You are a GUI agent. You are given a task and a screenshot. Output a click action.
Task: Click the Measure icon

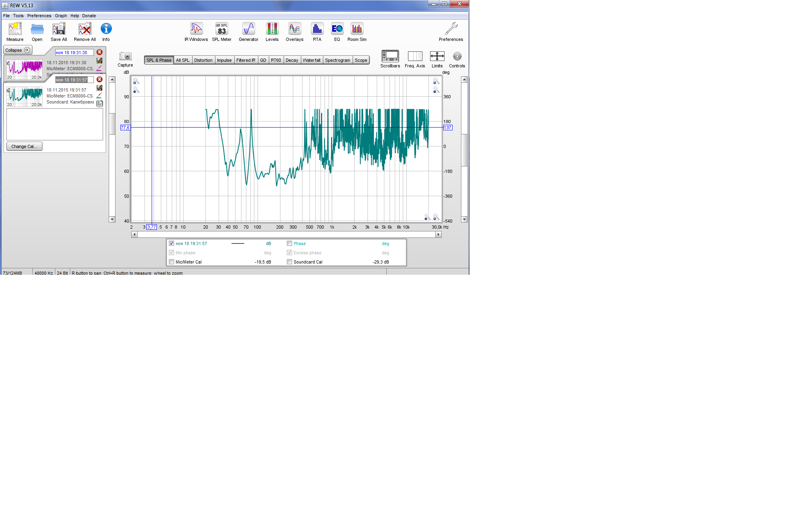(15, 29)
